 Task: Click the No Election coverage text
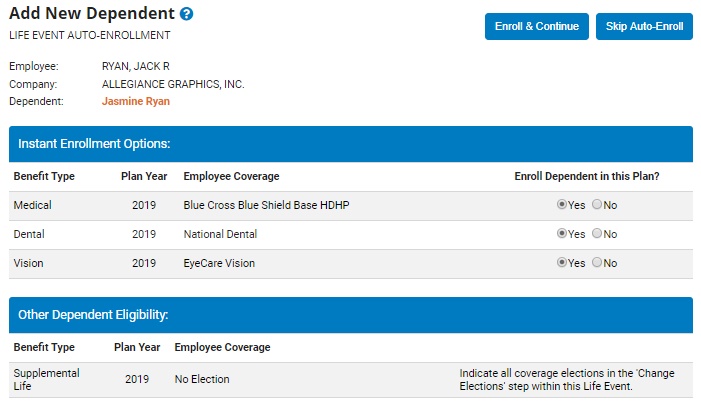pyautogui.click(x=202, y=379)
